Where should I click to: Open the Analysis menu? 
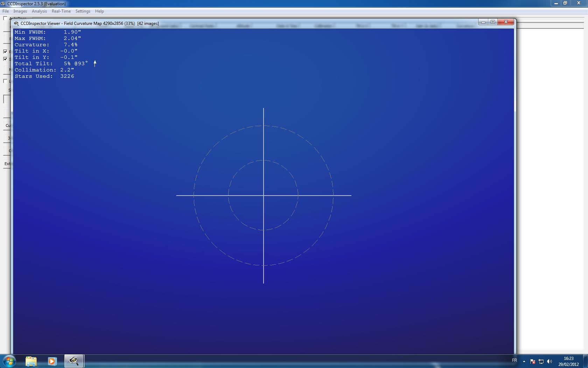coord(39,11)
